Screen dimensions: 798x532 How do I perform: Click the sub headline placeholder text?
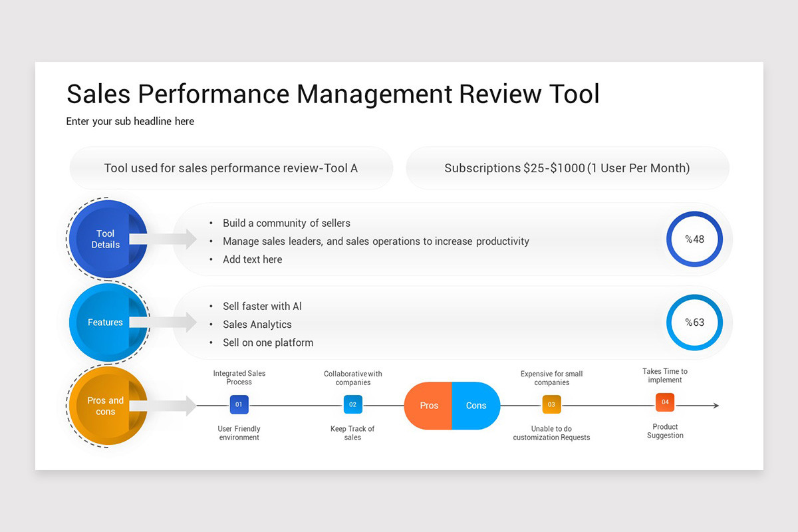click(x=130, y=122)
